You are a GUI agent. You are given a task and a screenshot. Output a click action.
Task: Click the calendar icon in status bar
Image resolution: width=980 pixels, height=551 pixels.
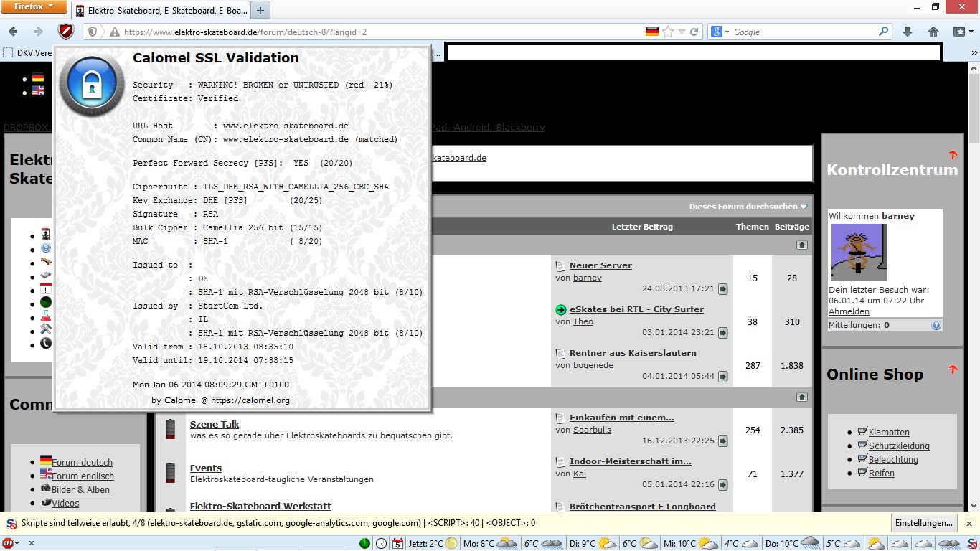[398, 543]
